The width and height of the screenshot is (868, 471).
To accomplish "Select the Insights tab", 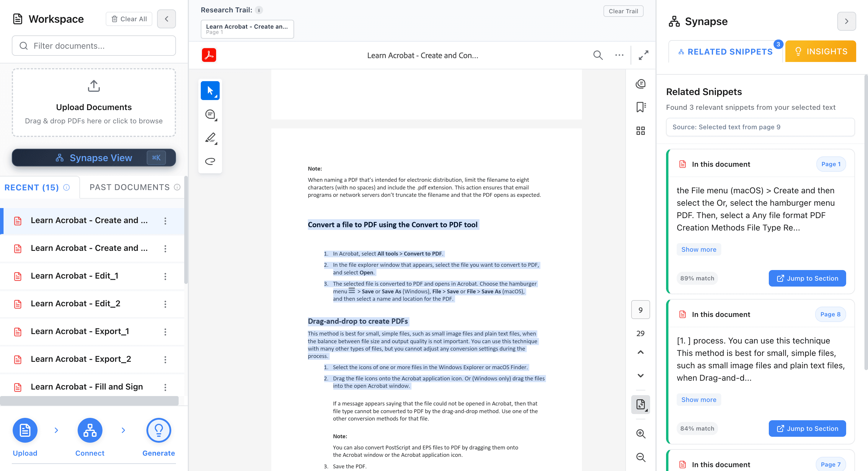I will click(820, 51).
